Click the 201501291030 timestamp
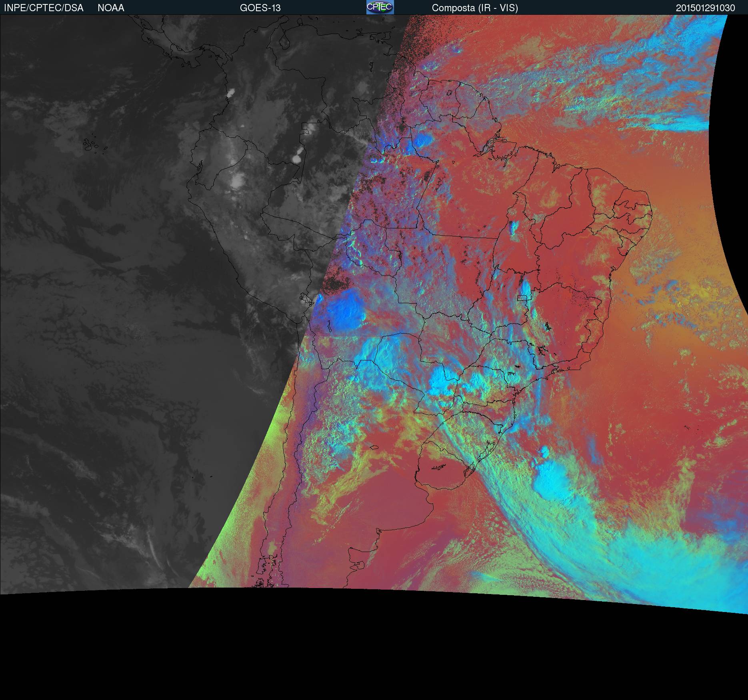Viewport: 748px width, 700px height. point(706,8)
